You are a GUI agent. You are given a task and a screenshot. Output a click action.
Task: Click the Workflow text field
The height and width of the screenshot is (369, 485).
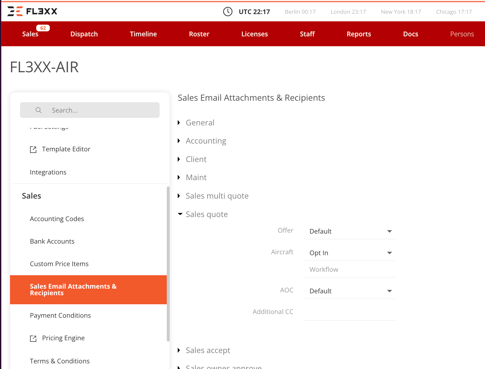tap(350, 269)
